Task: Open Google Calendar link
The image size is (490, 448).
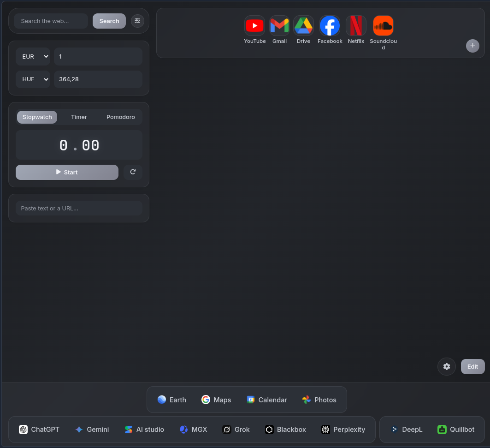Action: click(x=267, y=400)
